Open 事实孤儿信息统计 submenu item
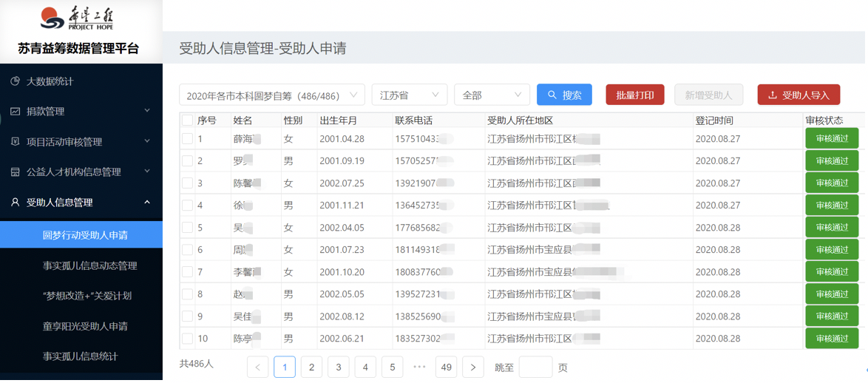Viewport: 868px width, 383px height. (81, 356)
